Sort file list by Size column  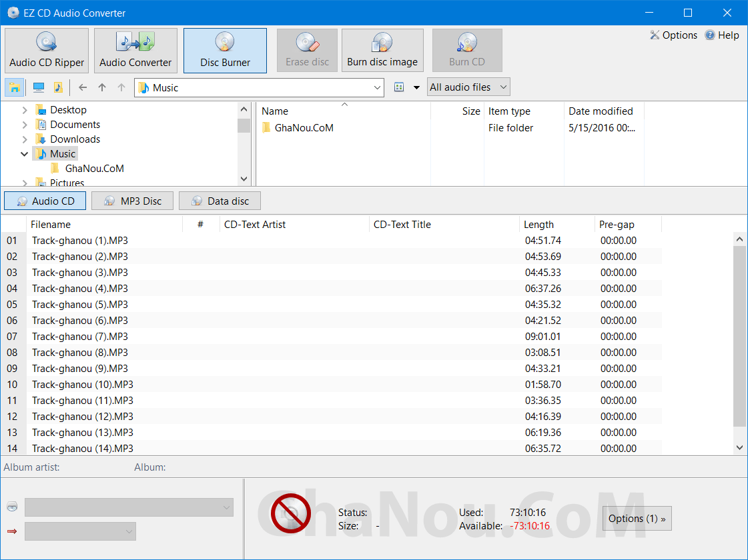pos(458,111)
